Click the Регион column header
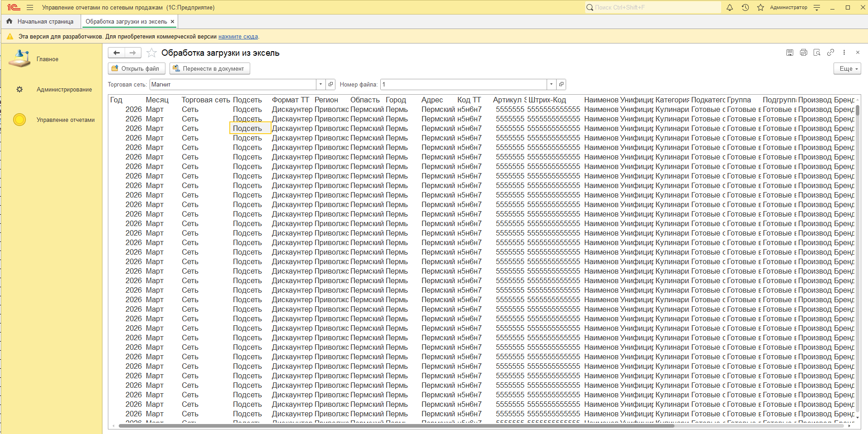 326,100
